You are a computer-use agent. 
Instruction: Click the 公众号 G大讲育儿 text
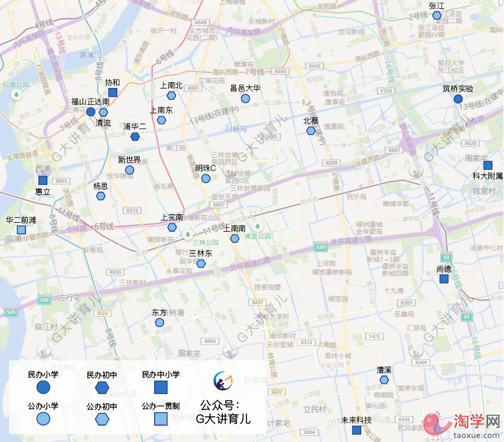[x=223, y=412]
